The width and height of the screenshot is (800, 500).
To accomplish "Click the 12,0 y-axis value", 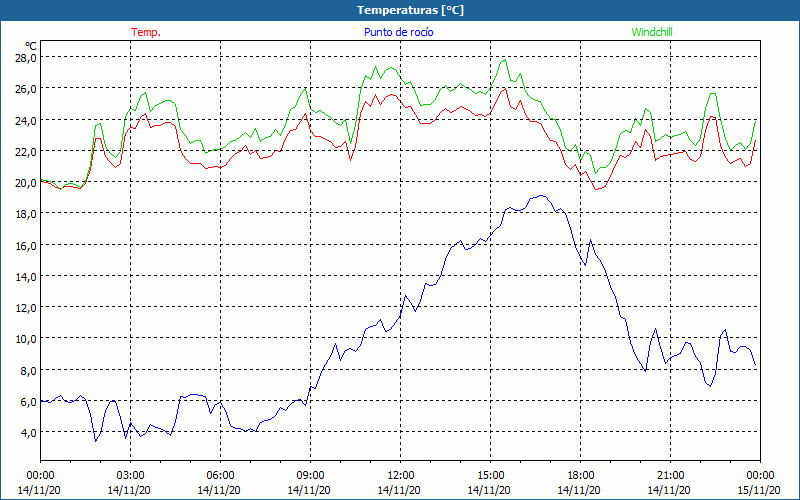I will 26,308.
